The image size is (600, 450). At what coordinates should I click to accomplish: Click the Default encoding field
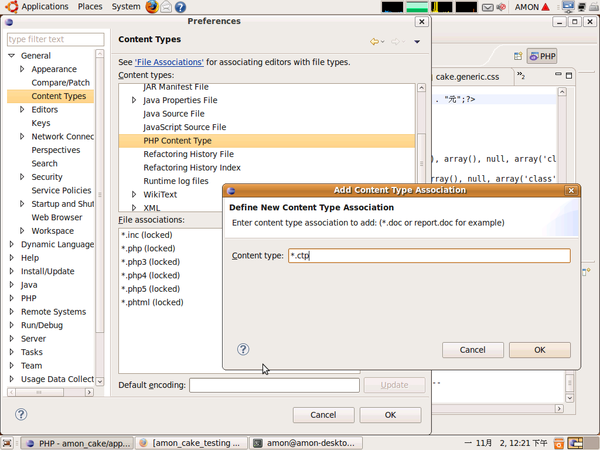[274, 385]
